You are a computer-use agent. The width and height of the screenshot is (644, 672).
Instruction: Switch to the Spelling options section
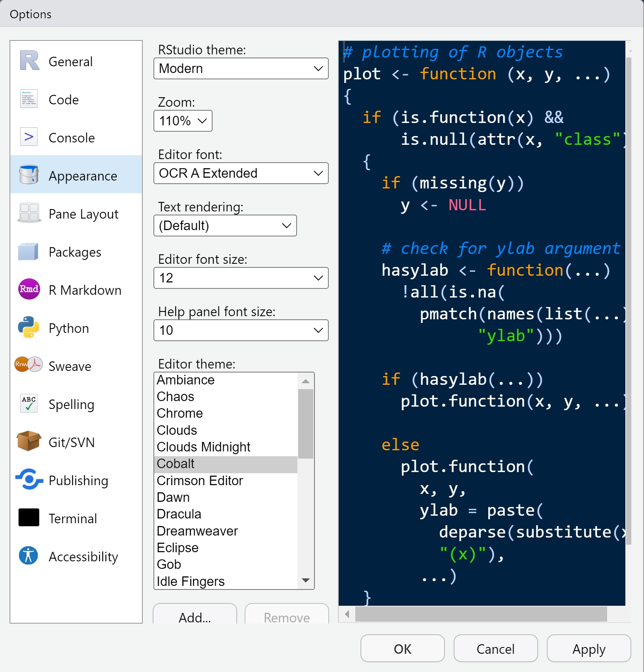tap(71, 404)
